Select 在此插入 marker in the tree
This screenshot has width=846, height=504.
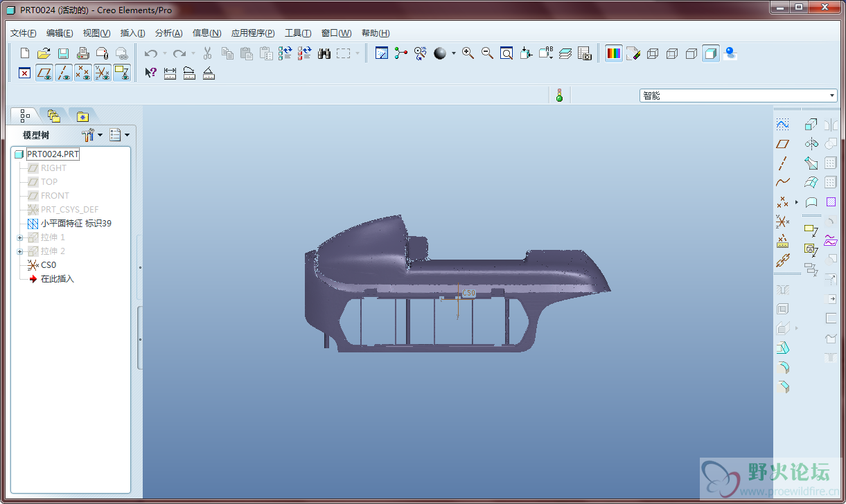click(58, 279)
